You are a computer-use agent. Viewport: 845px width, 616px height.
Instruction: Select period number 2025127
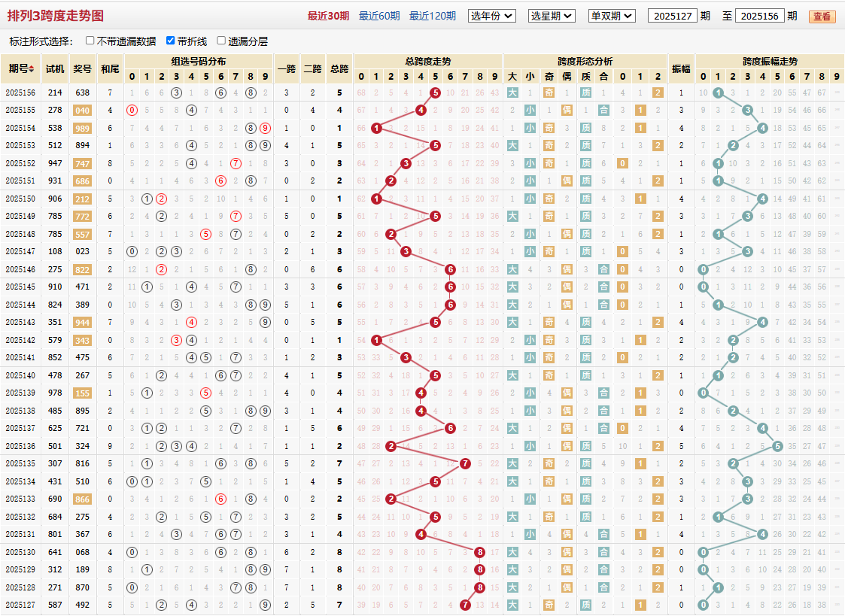[20, 605]
